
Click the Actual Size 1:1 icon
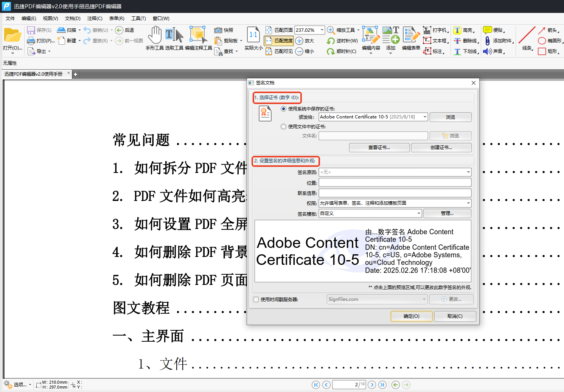(x=253, y=35)
